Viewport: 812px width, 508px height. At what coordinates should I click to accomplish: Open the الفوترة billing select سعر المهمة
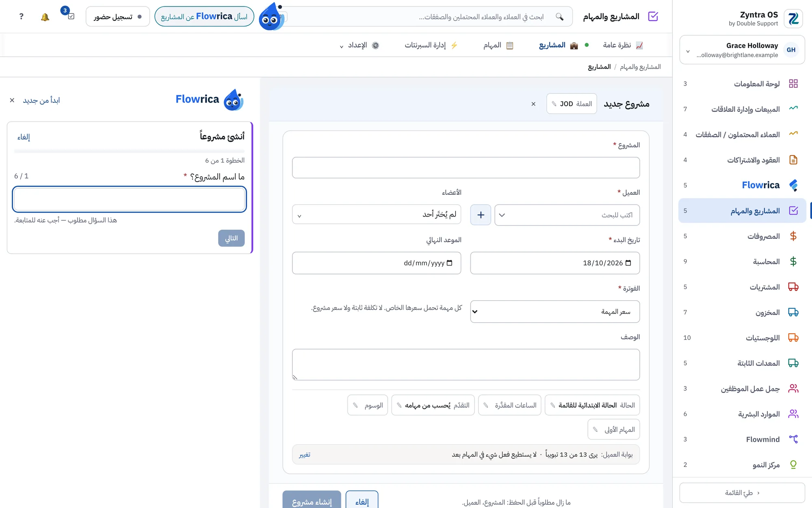pyautogui.click(x=555, y=312)
